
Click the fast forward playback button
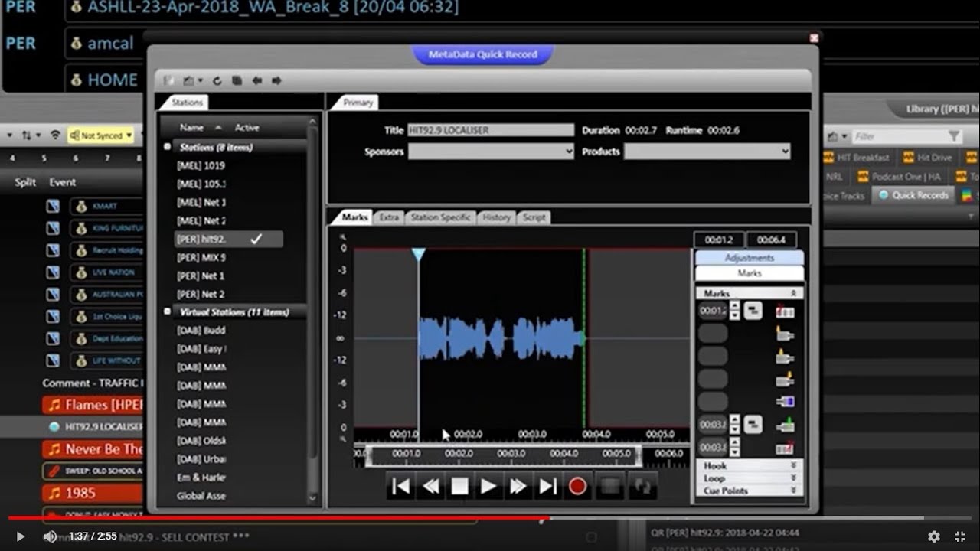click(x=518, y=486)
